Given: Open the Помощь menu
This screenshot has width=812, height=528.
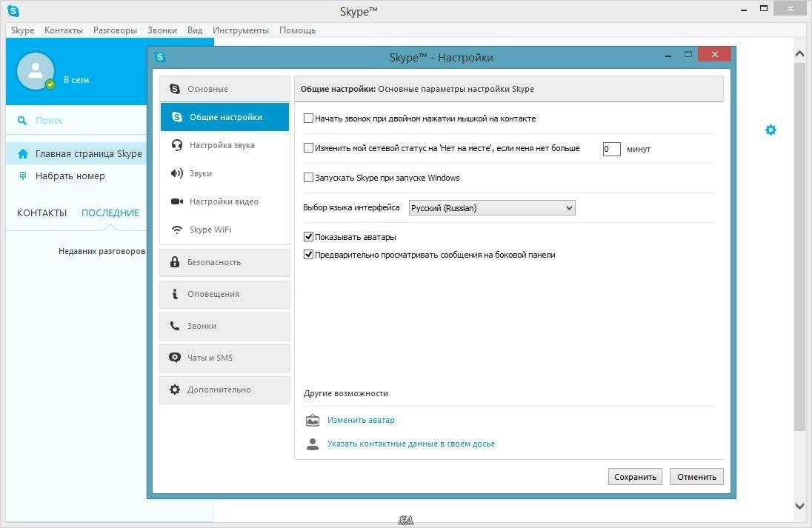Looking at the screenshot, I should (297, 30).
